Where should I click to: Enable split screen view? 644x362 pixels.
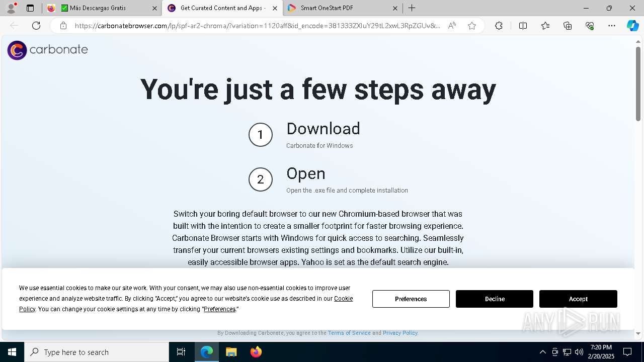click(x=523, y=26)
